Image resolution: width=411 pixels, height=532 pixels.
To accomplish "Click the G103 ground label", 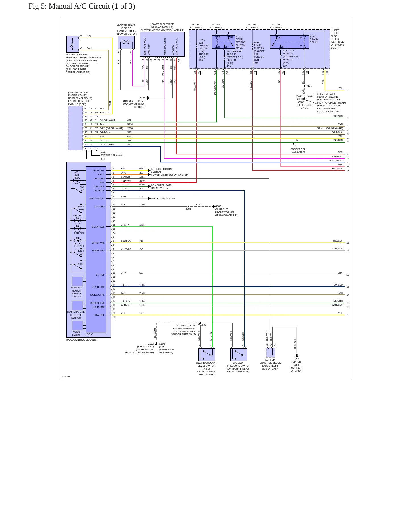I will (151, 344).
